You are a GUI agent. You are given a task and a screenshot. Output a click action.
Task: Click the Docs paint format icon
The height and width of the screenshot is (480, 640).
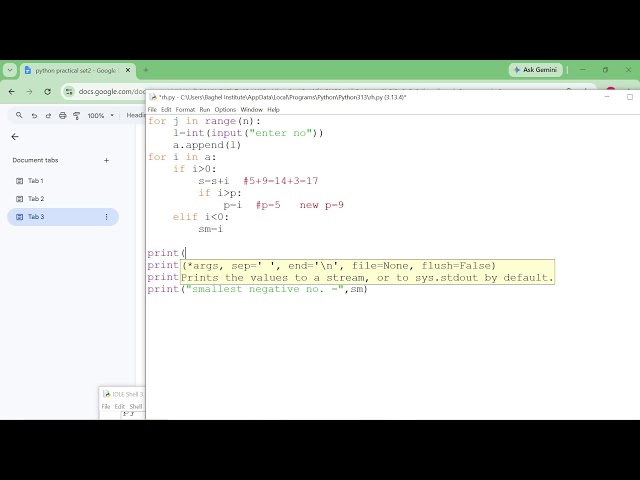(x=76, y=116)
